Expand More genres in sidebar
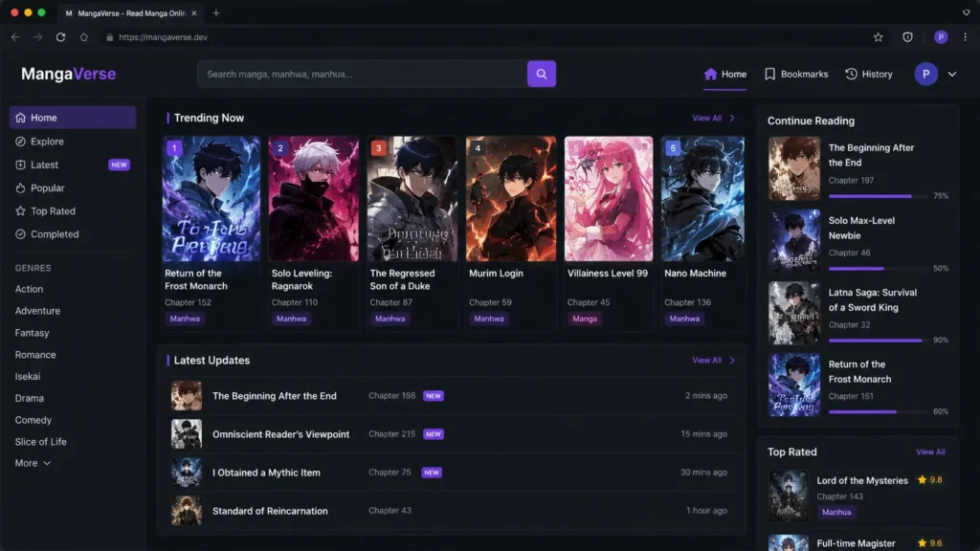980x551 pixels. (33, 463)
